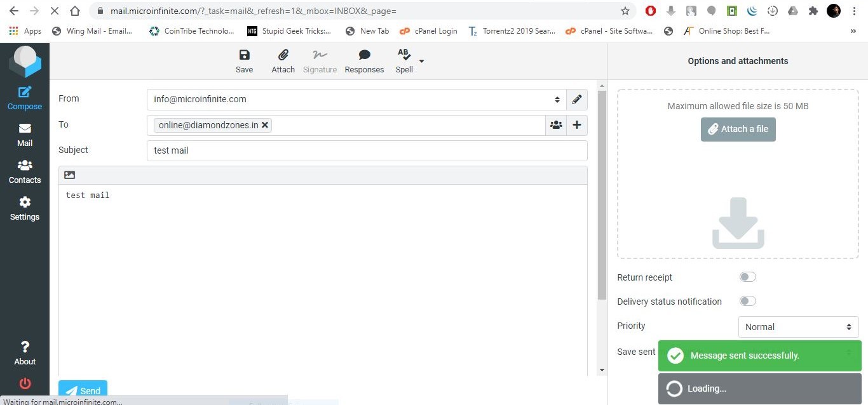Open Chrome extensions puzzle icon

pos(813,11)
